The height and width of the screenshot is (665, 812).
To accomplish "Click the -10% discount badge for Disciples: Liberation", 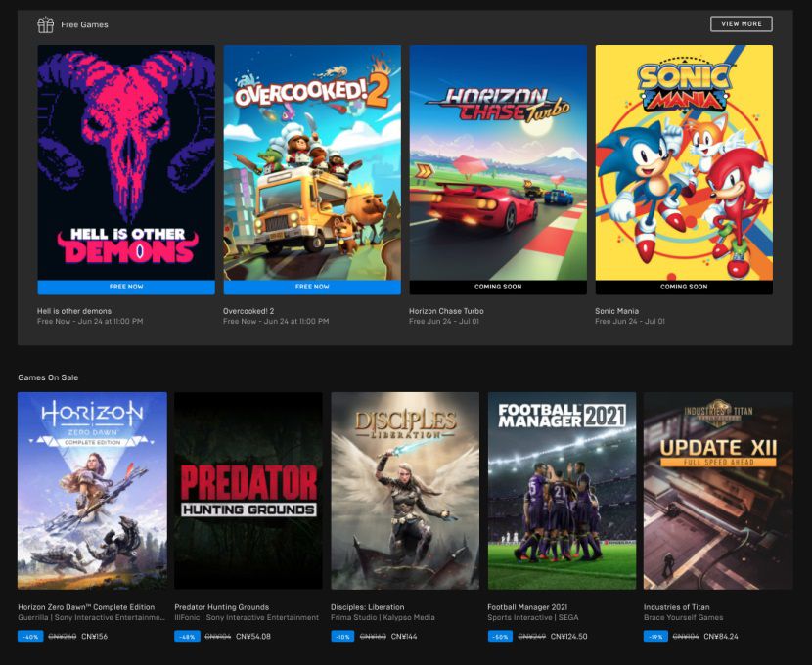I will 342,637.
